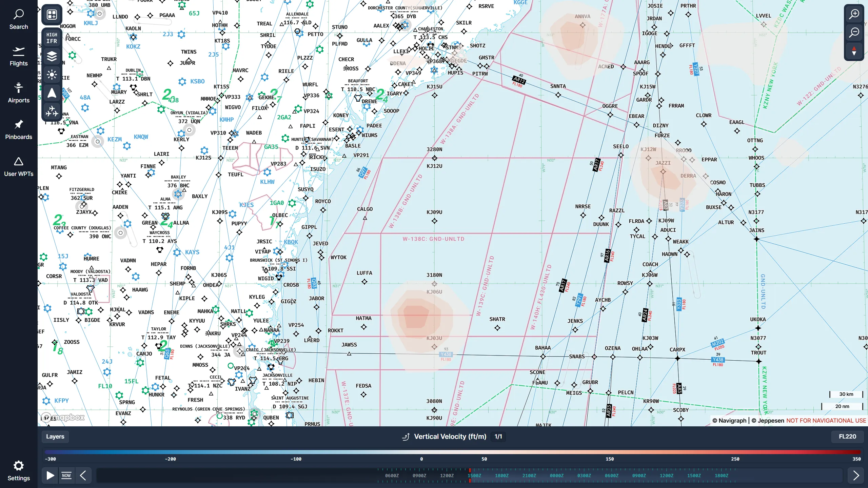Image resolution: width=868 pixels, height=488 pixels.
Task: Switch the HIGH IFR chart selector
Action: coord(52,37)
